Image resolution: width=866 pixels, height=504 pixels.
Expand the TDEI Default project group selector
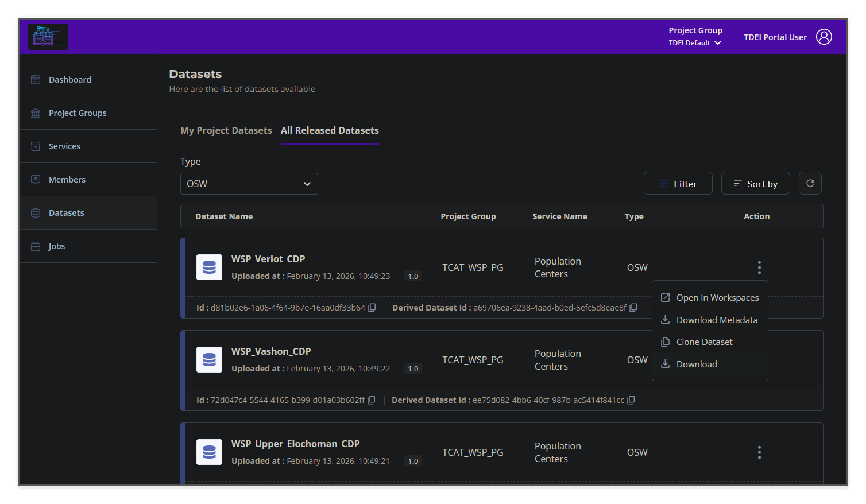[x=695, y=42]
